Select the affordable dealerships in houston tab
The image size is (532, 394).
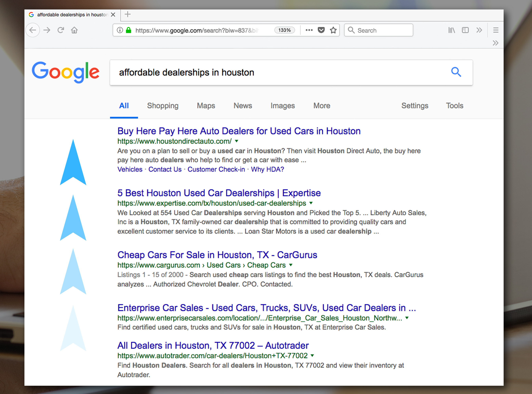tap(72, 15)
